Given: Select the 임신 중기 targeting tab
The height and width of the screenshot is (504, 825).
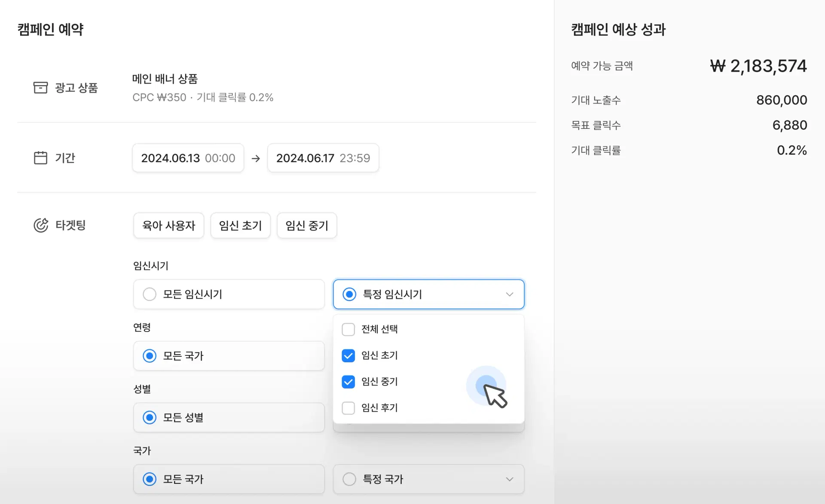Looking at the screenshot, I should [307, 225].
